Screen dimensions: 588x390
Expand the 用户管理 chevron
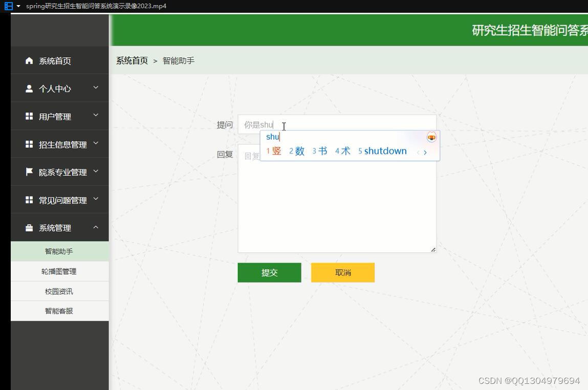click(96, 115)
